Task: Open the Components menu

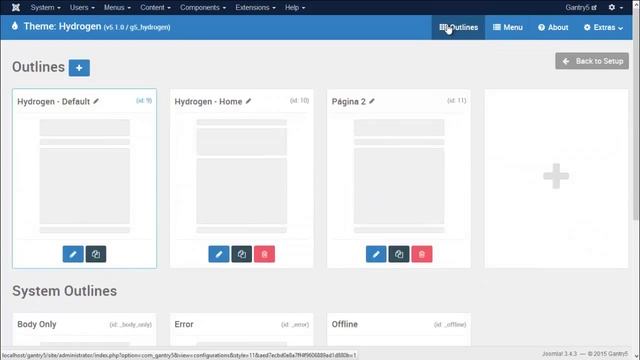Action: tap(203, 7)
